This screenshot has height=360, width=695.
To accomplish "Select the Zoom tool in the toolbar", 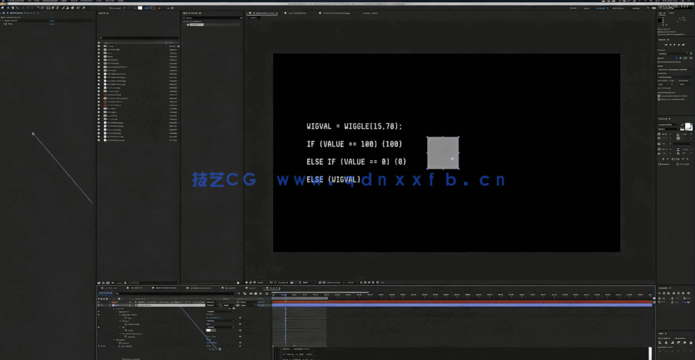I will point(18,8).
